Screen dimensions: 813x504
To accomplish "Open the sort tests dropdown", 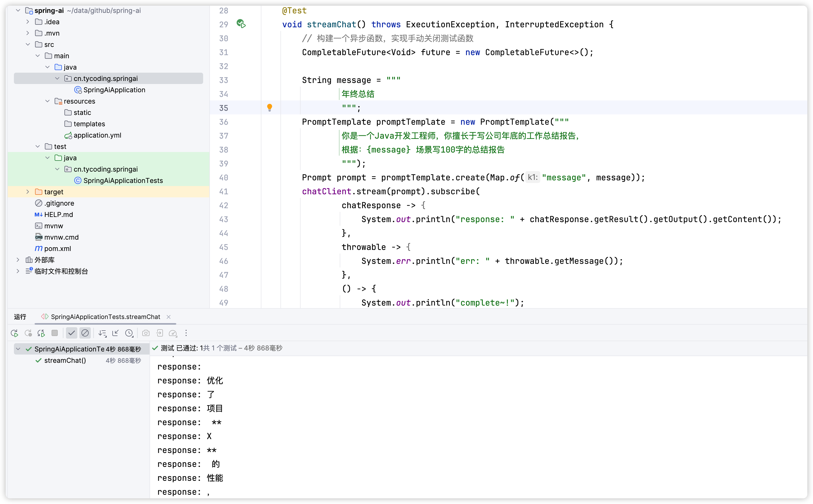I will tap(102, 333).
